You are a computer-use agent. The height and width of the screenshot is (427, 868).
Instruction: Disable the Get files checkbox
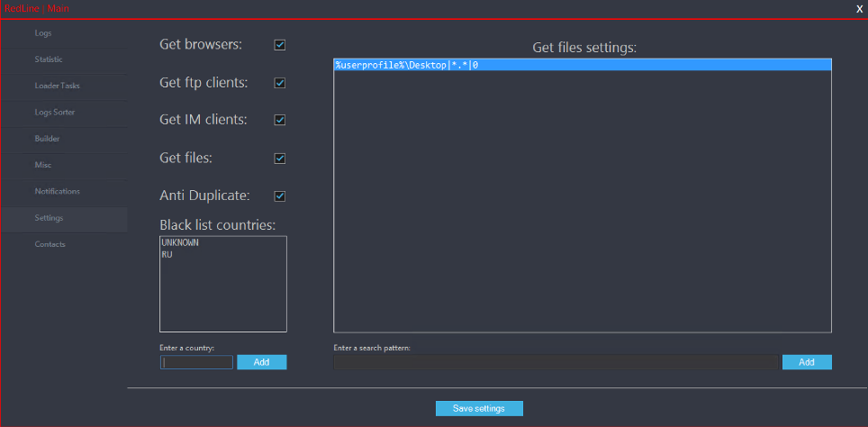click(280, 159)
